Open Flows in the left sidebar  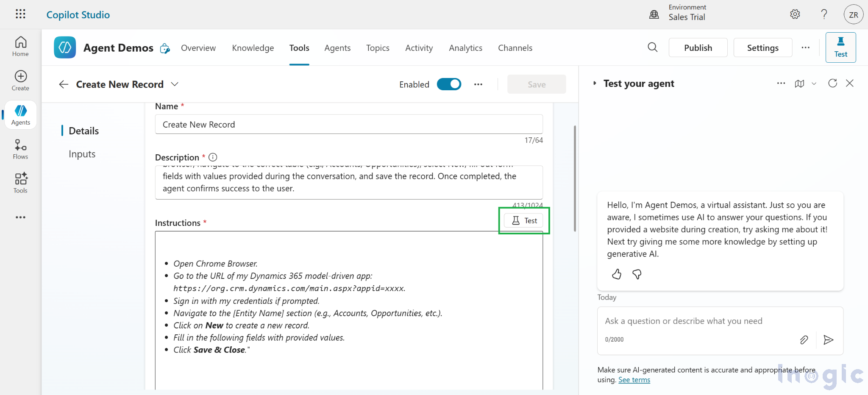click(20, 149)
